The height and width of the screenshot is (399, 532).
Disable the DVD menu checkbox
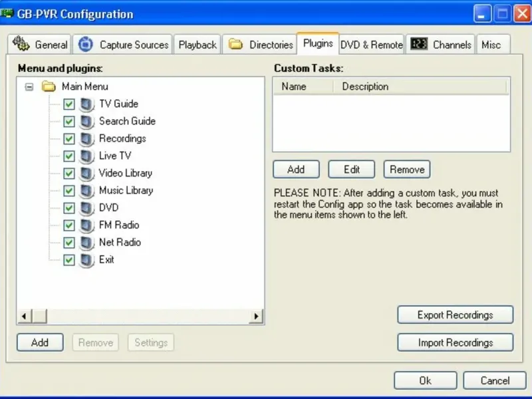pos(69,208)
